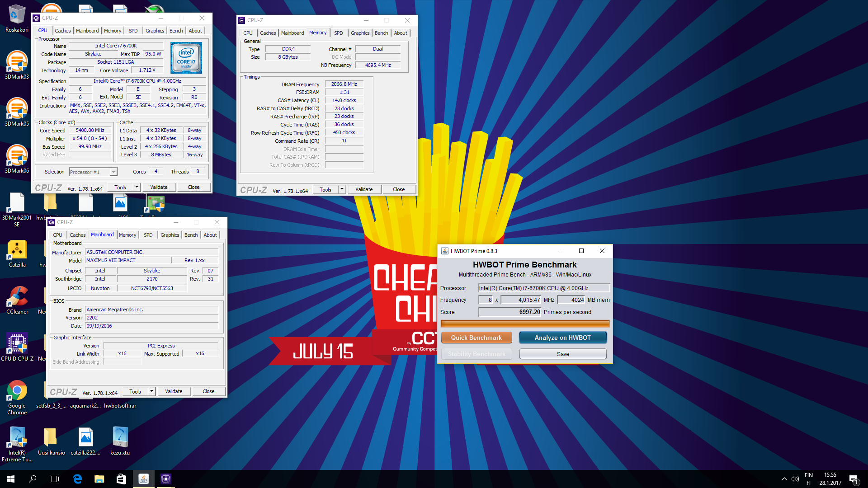Click the Intel Core i7 logo in CPU-Z
Screen dimensions: 868x488
pos(186,58)
